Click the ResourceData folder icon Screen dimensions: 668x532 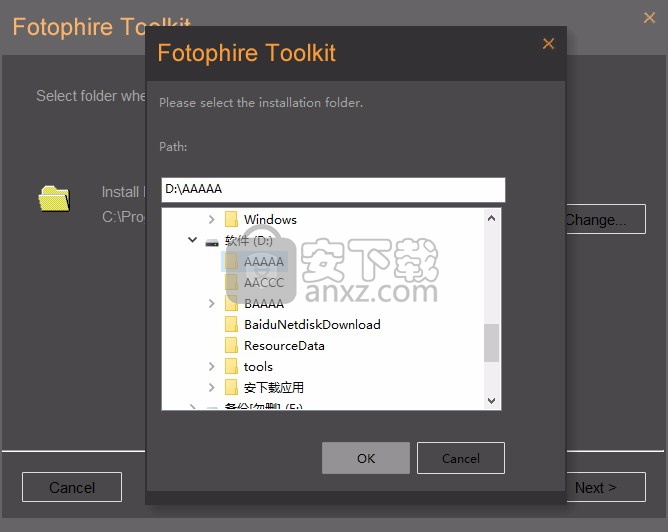[231, 345]
